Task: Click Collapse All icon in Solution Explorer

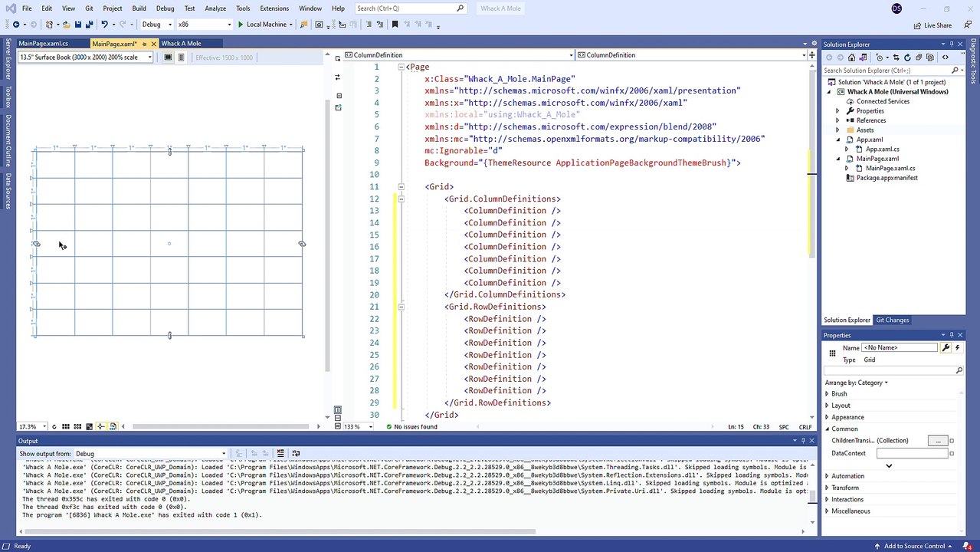Action: (x=919, y=58)
